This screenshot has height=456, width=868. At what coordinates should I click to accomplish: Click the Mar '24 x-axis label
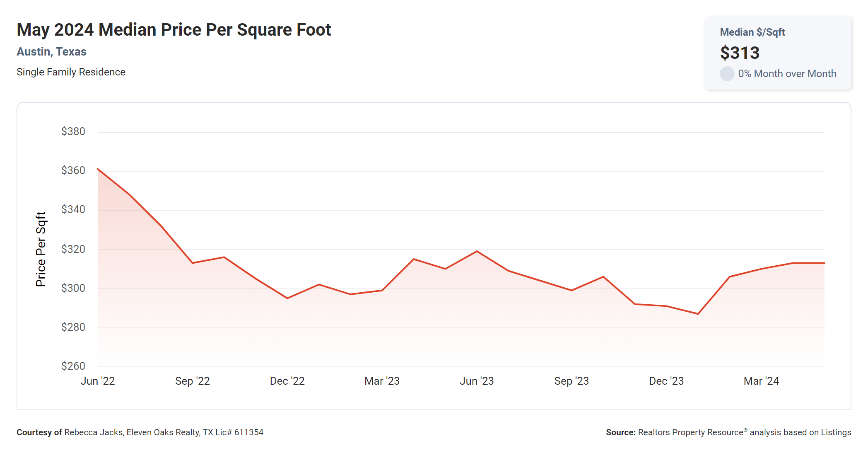click(x=761, y=381)
